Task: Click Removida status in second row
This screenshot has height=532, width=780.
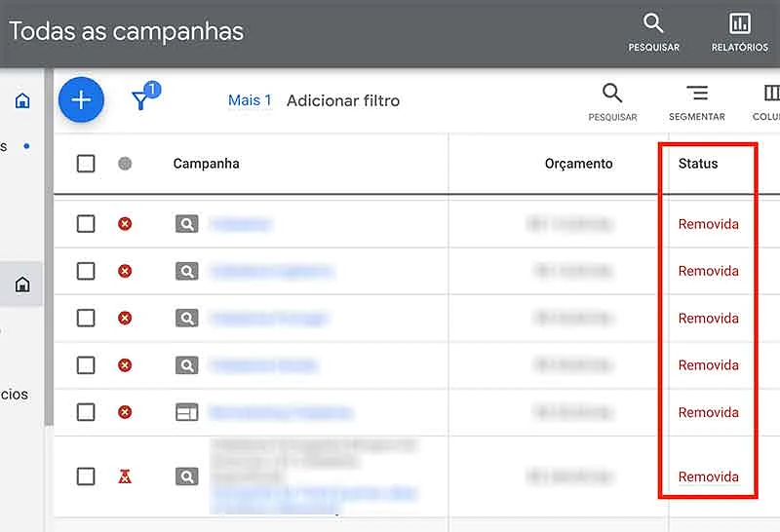Action: pyautogui.click(x=709, y=271)
